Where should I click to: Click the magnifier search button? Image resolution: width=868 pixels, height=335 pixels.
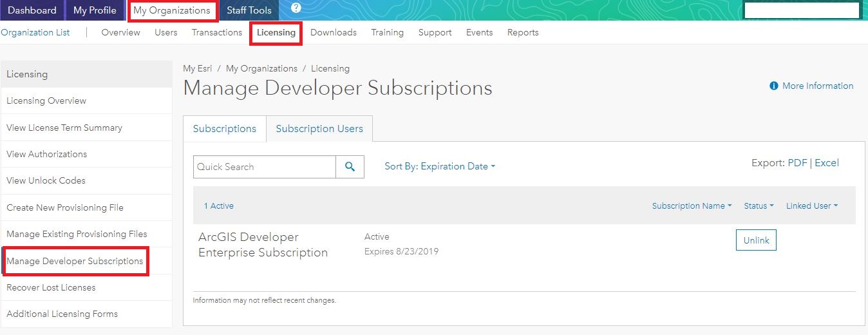click(350, 167)
